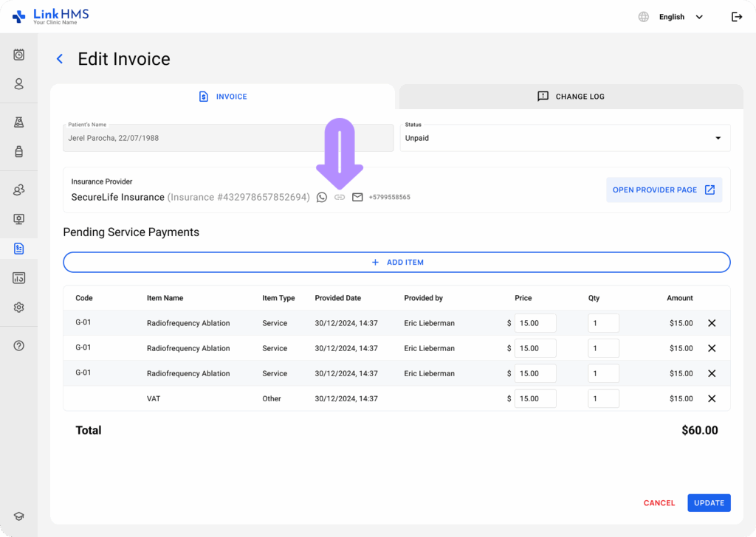
Task: Click the Add Item button
Action: (396, 262)
